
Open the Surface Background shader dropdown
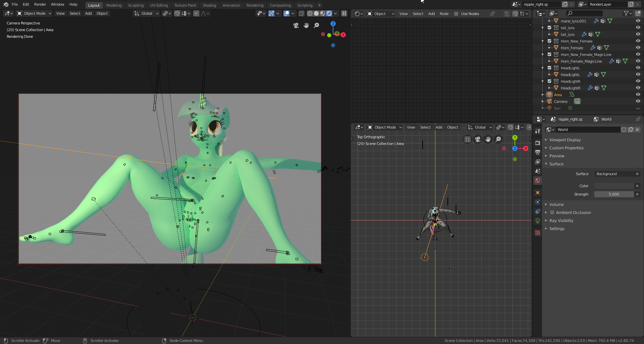[614, 174]
